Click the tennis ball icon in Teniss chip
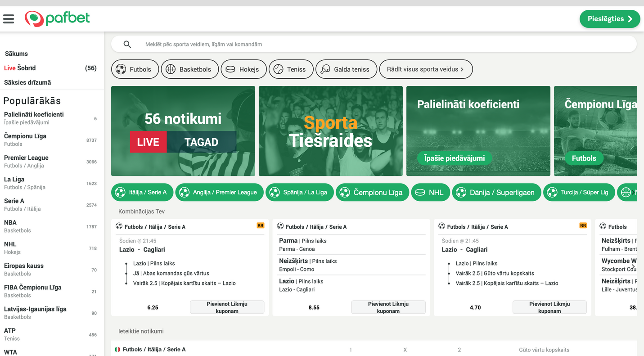The height and width of the screenshot is (356, 644). [x=279, y=69]
